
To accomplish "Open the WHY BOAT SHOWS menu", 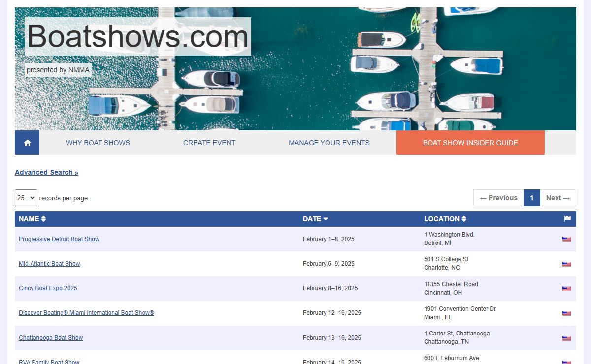I will point(98,143).
